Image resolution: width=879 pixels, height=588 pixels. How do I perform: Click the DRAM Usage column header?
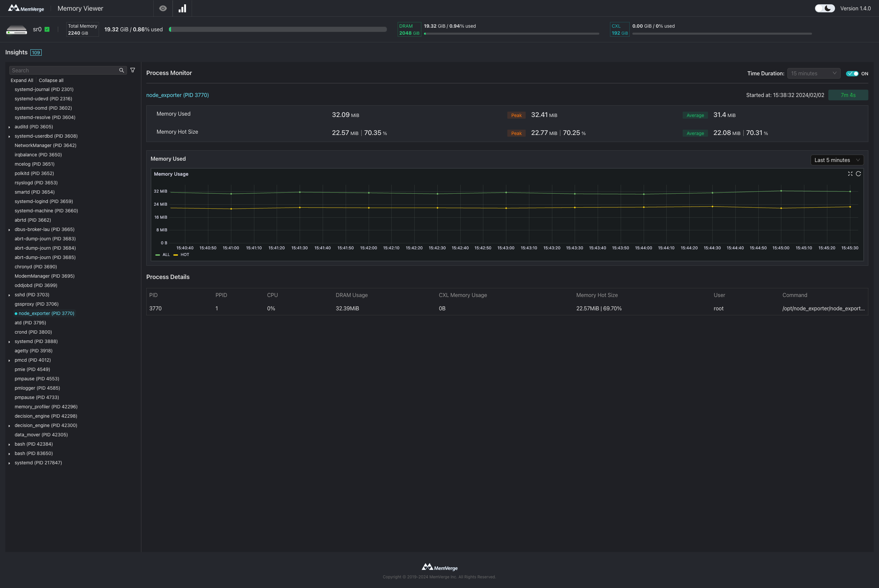click(351, 295)
